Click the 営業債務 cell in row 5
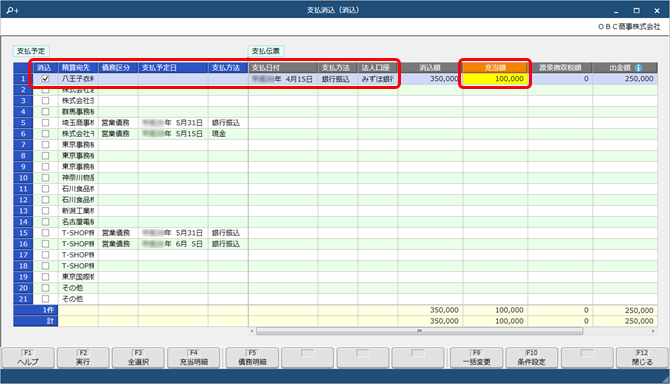The height and width of the screenshot is (384, 670). 118,123
